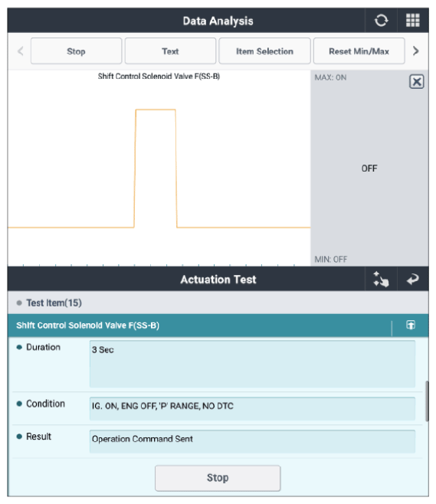The image size is (436, 504).
Task: Click the Duration field showing 3 Sec
Action: pyautogui.click(x=252, y=364)
